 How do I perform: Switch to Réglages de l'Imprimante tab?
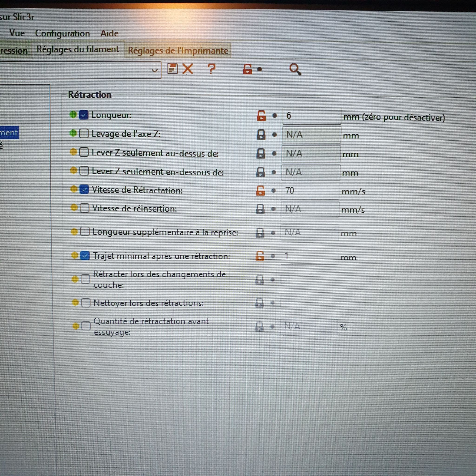pyautogui.click(x=178, y=50)
